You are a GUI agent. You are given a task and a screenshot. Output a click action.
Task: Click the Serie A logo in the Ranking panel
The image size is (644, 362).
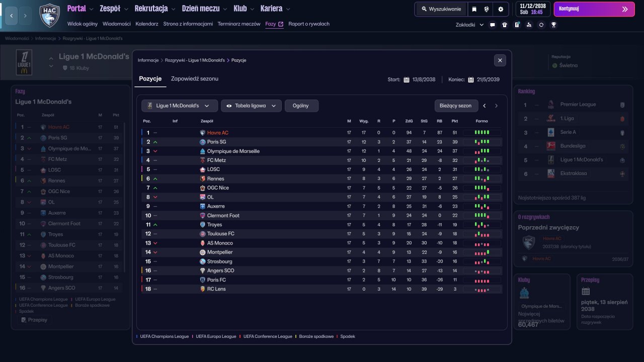pyautogui.click(x=550, y=132)
